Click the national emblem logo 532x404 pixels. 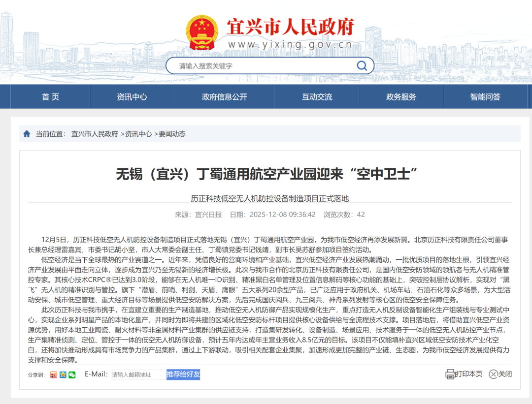coord(203,33)
